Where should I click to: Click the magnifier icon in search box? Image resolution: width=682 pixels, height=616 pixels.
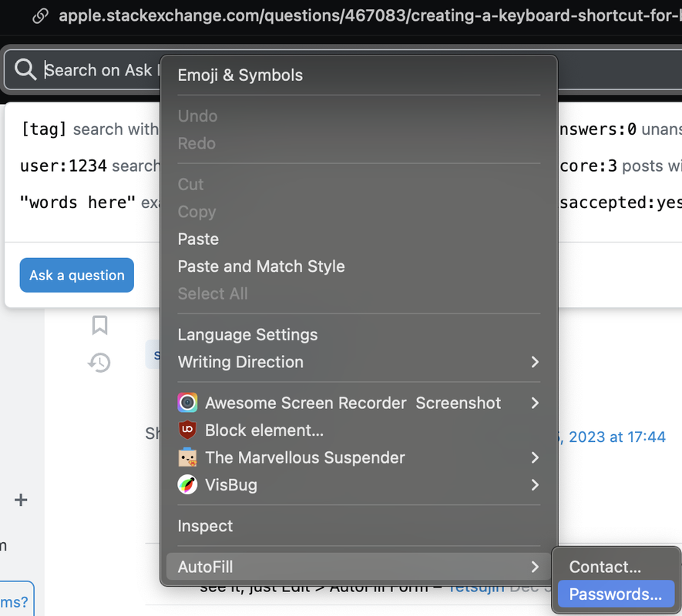[x=25, y=69]
